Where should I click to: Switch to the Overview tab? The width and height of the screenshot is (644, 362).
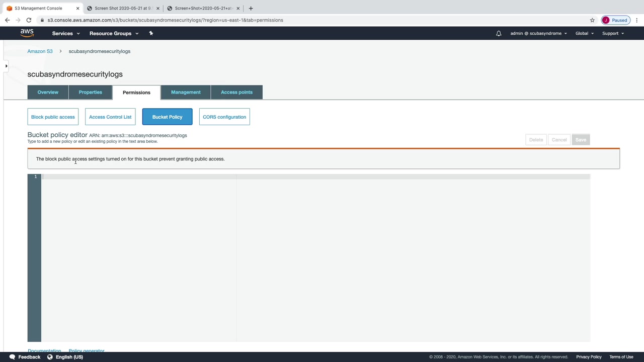(x=48, y=92)
